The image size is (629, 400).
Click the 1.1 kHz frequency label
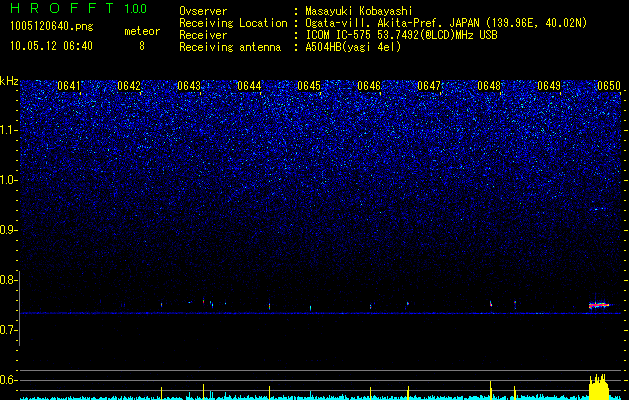pos(7,130)
